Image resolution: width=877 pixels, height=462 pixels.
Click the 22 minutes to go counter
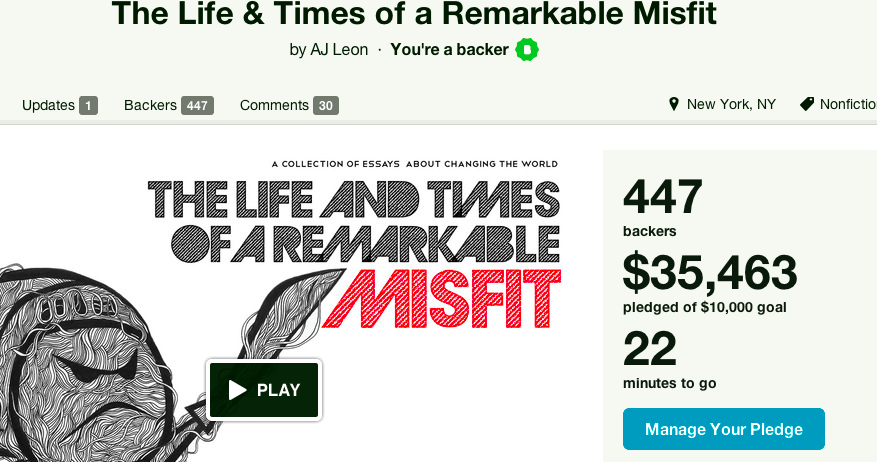pyautogui.click(x=650, y=350)
